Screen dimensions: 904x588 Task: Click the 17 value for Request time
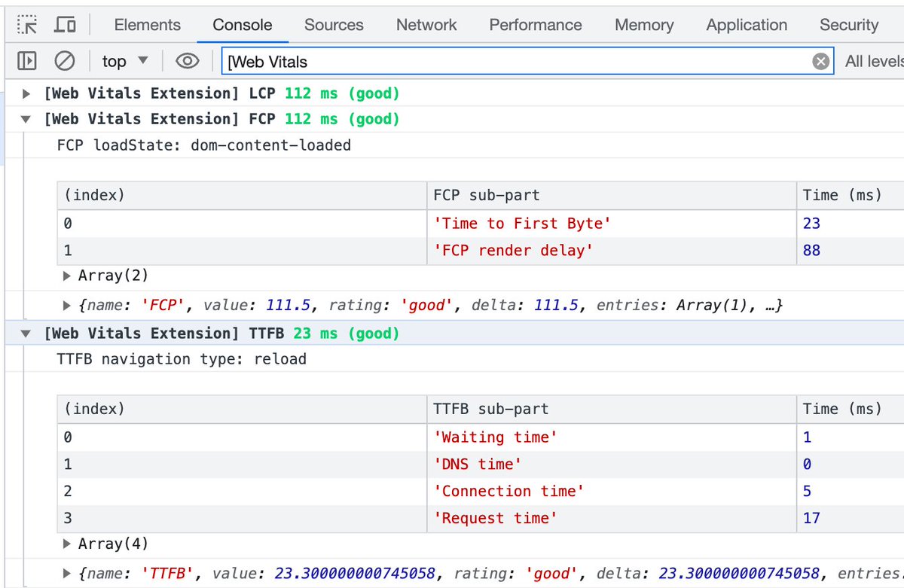tap(811, 518)
